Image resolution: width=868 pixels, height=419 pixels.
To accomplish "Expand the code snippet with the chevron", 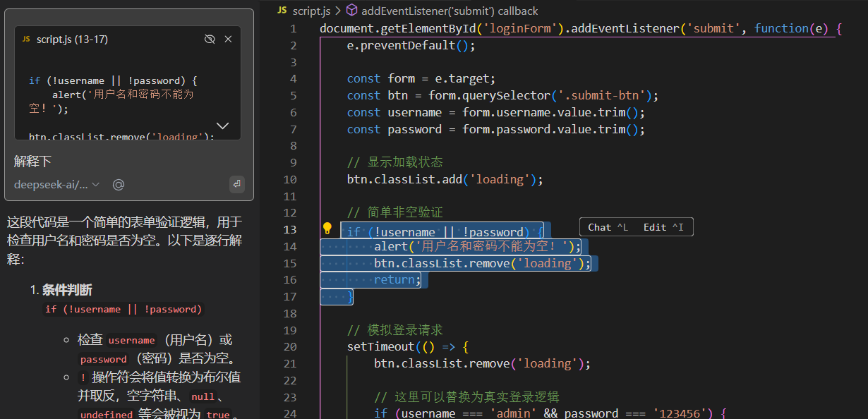I will coord(222,126).
